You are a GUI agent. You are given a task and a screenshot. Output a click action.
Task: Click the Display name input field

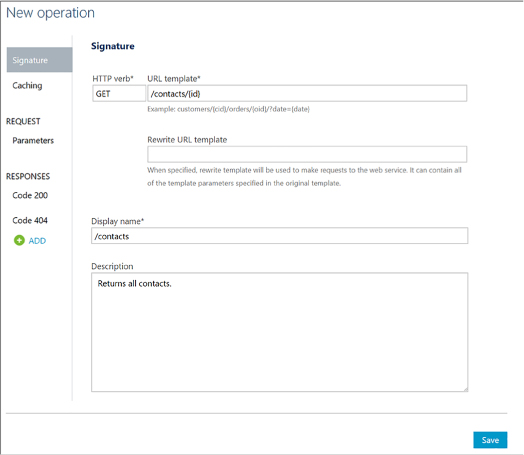[x=279, y=236]
